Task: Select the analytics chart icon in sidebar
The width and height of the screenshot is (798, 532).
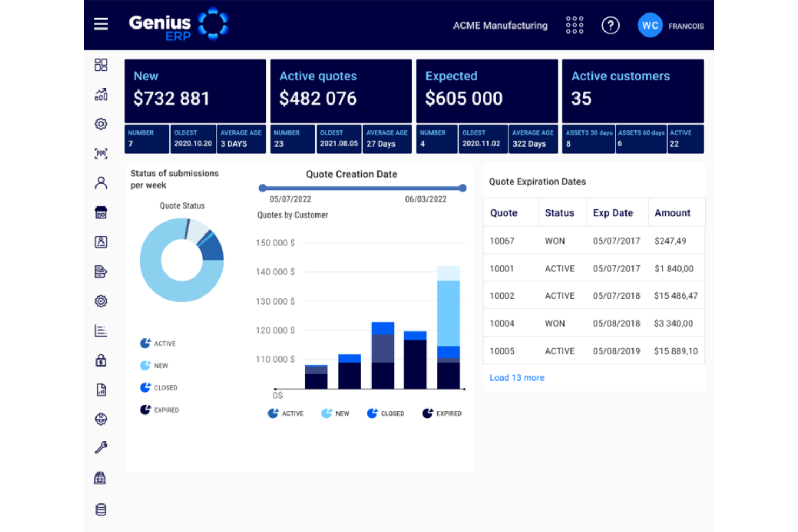Action: coord(101,95)
